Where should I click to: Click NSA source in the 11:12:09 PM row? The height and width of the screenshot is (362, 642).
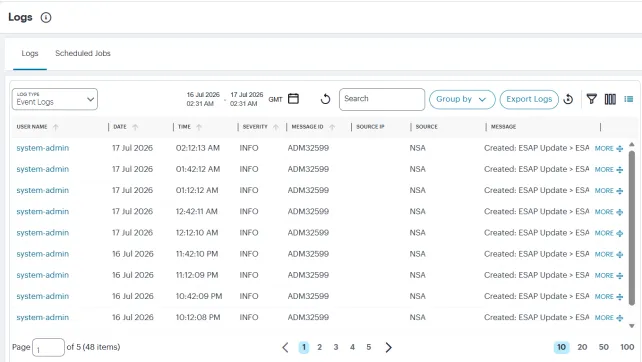coord(417,275)
